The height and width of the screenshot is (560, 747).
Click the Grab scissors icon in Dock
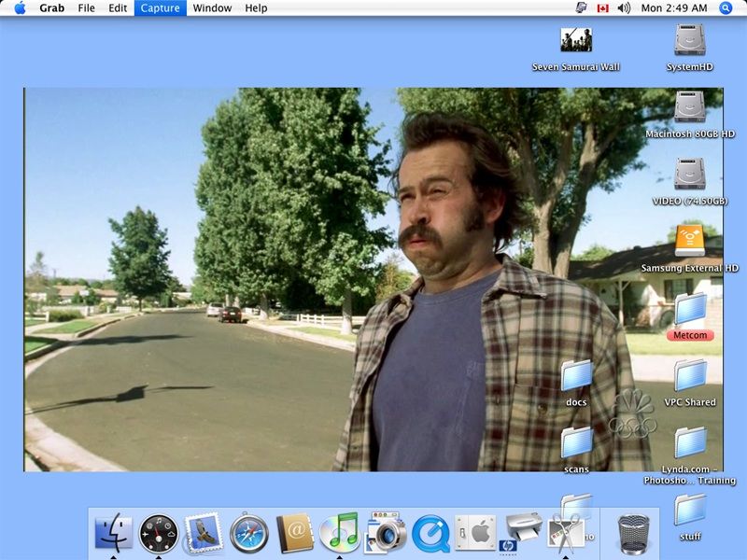pos(566,533)
